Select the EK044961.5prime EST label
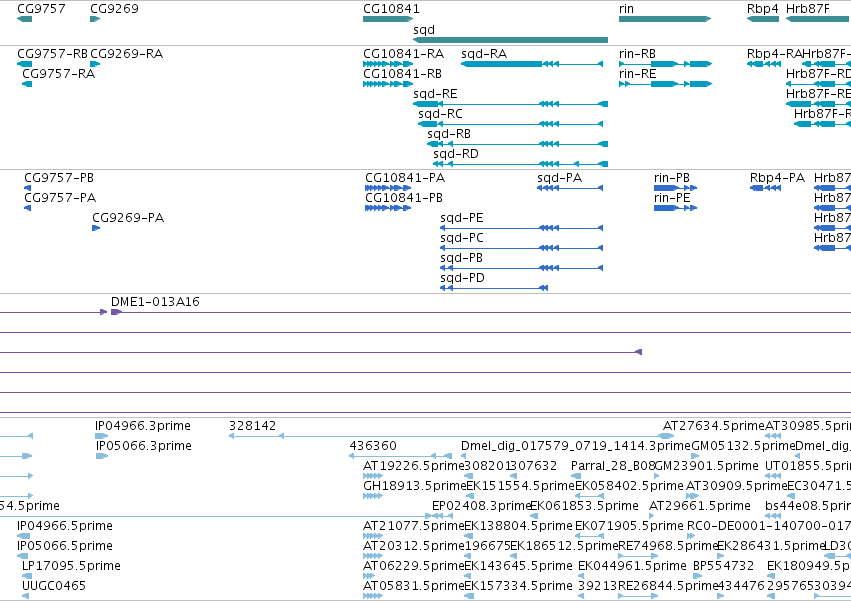Viewport: 851px width, 601px height. tap(632, 566)
